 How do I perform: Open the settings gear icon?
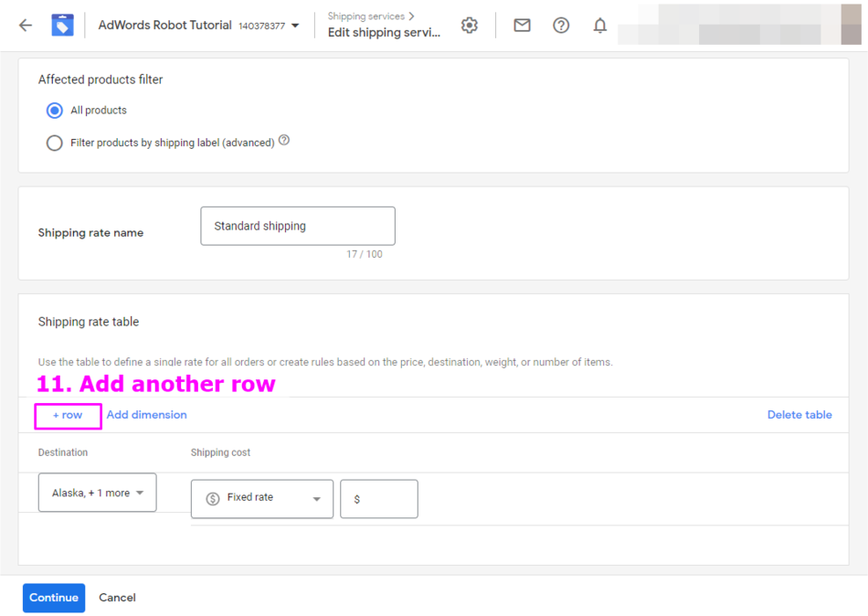tap(470, 26)
